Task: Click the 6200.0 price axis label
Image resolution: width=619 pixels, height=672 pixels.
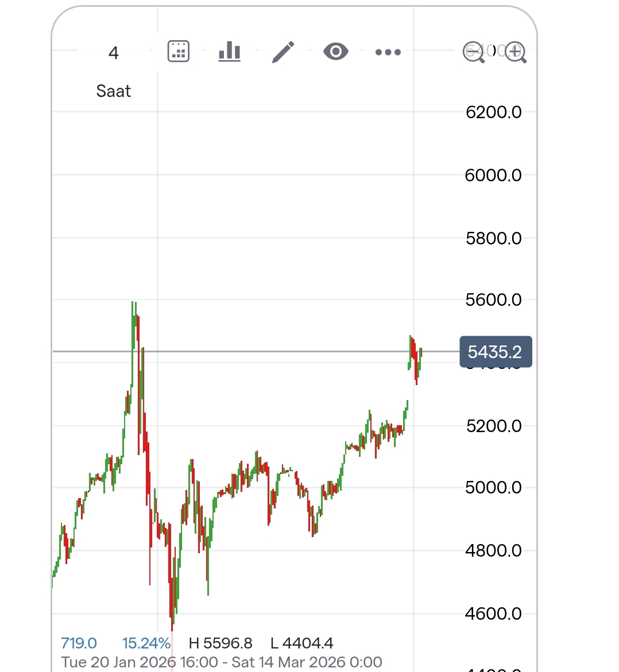Action: (493, 112)
